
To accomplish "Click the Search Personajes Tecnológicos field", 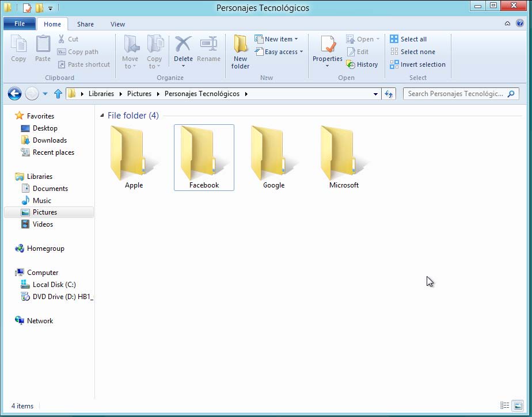I will coord(455,94).
